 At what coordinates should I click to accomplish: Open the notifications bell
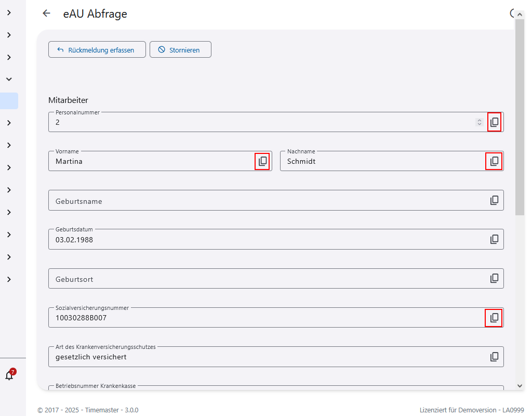(x=9, y=375)
